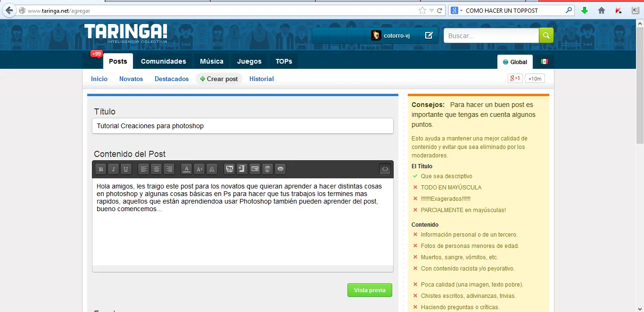Click the browser address bar
Viewport: 644px width, 312px height.
click(x=222, y=10)
